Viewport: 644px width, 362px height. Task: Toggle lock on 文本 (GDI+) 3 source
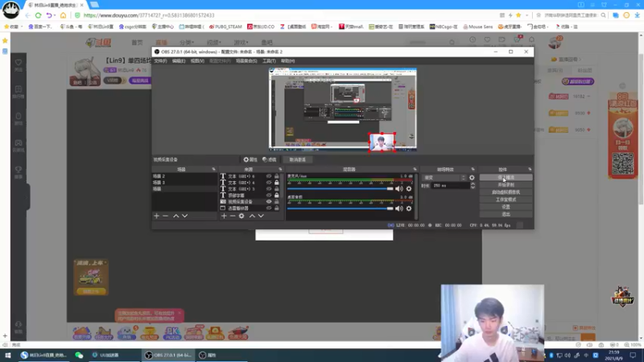[x=276, y=189]
